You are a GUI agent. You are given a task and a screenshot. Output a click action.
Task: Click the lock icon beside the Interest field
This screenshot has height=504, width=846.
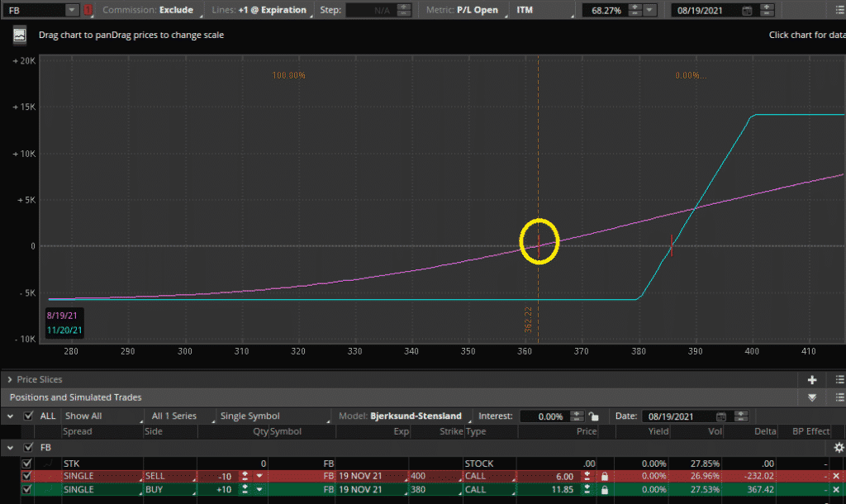(593, 416)
